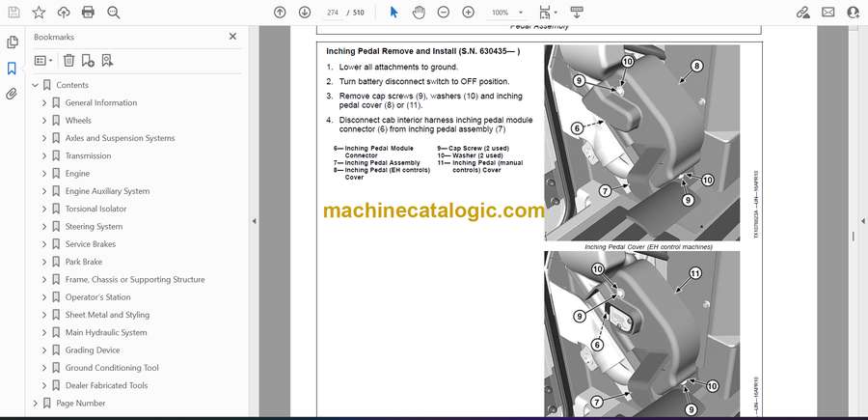
Task: Open the account profile icon
Action: [x=854, y=13]
